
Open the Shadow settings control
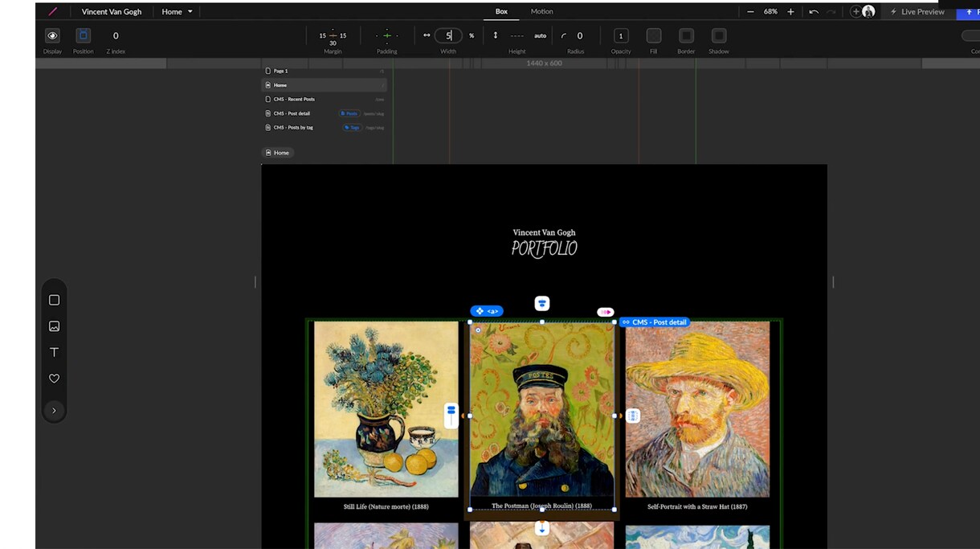719,35
